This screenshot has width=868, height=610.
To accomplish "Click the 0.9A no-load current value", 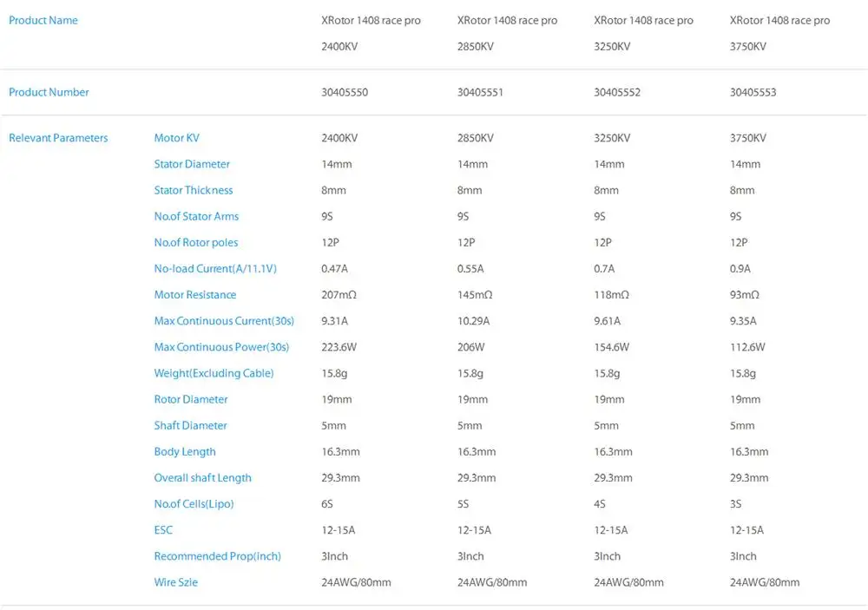I will click(740, 269).
